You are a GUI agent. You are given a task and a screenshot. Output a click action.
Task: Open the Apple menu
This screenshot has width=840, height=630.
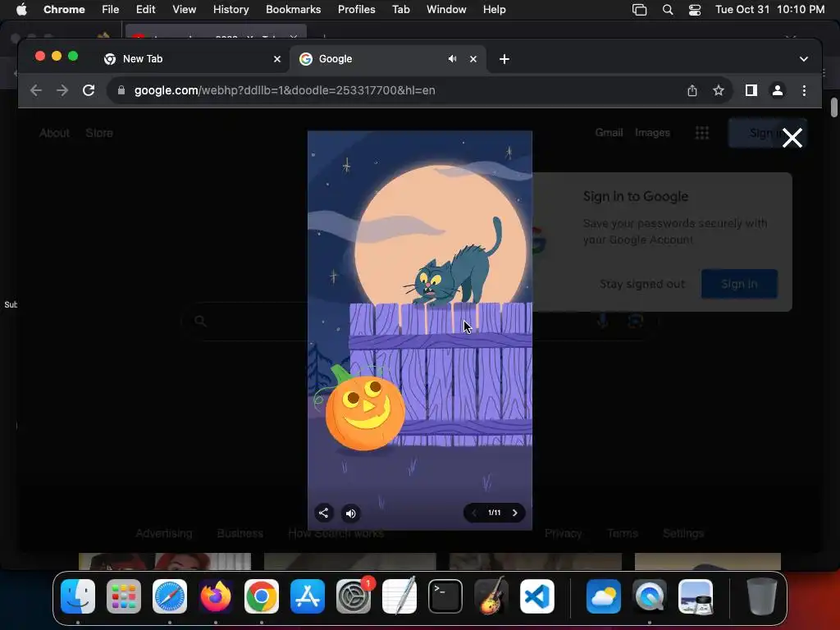click(x=21, y=9)
